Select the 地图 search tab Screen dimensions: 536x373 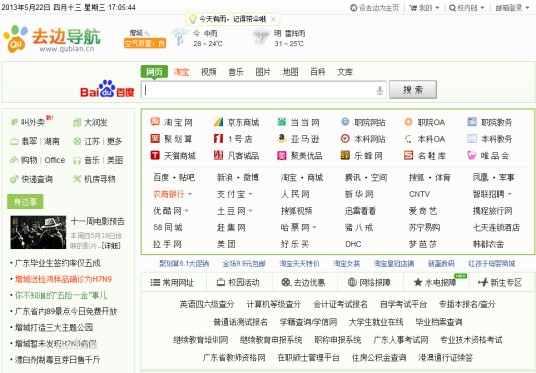[291, 72]
